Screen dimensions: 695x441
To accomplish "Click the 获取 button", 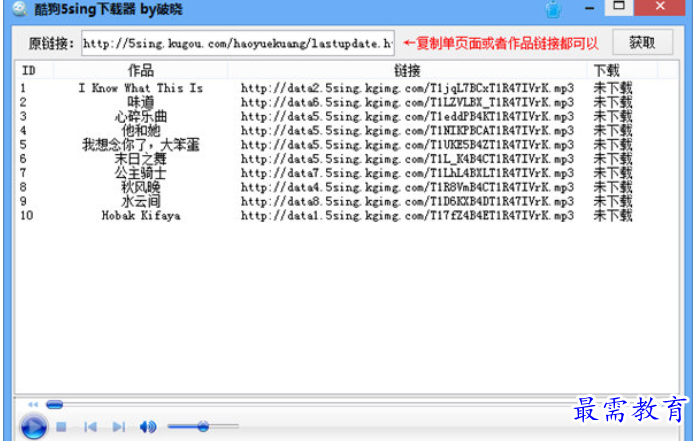I will point(642,43).
